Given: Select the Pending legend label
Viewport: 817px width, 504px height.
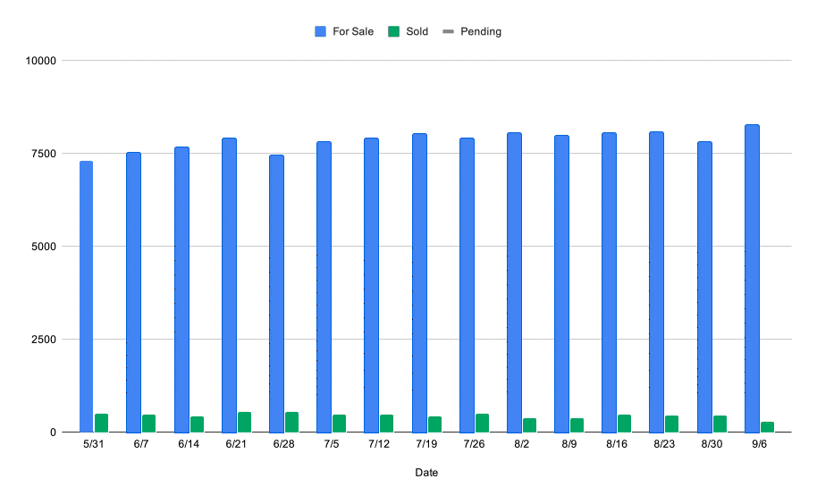Looking at the screenshot, I should coord(481,32).
